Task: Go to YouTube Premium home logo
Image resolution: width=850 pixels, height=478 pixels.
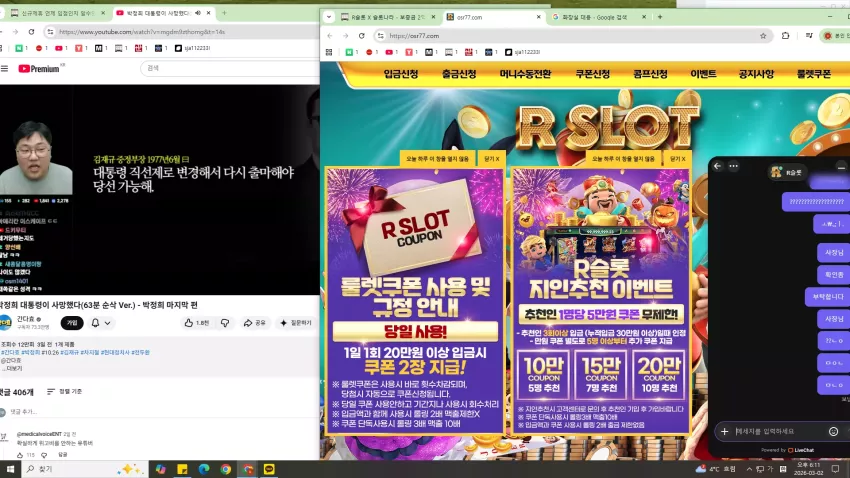Action: coord(38,69)
